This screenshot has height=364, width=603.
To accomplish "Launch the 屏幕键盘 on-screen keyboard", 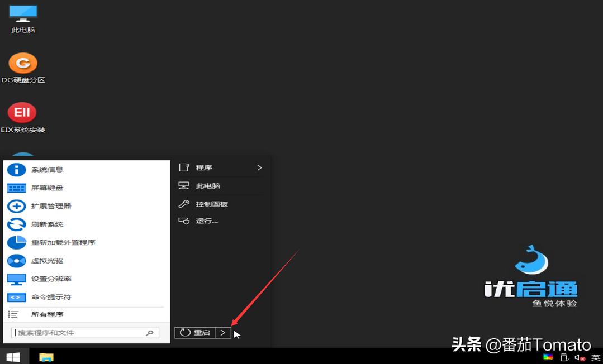I will click(x=48, y=188).
